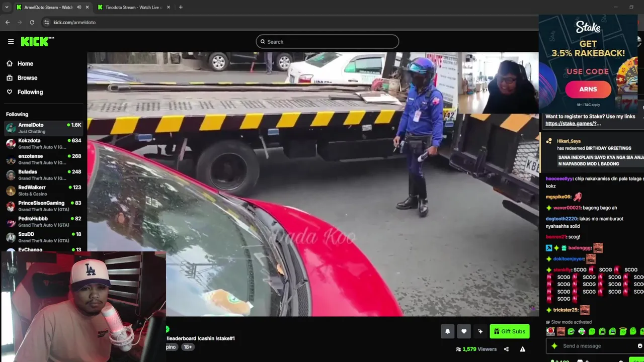Open the Kick hamburger sidebar menu
This screenshot has height=362, width=644.
click(11, 42)
